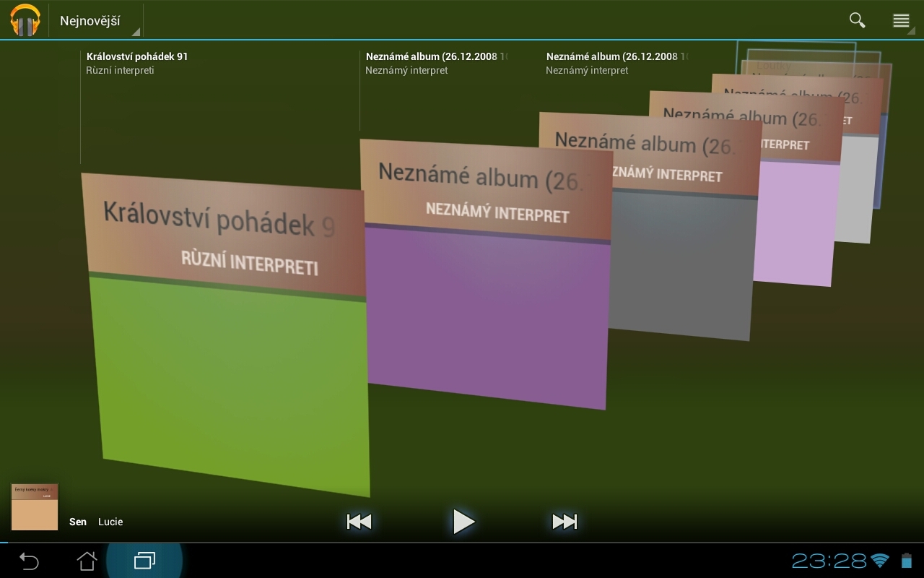Skip to the next track
Screen dimensions: 924x578
click(565, 522)
